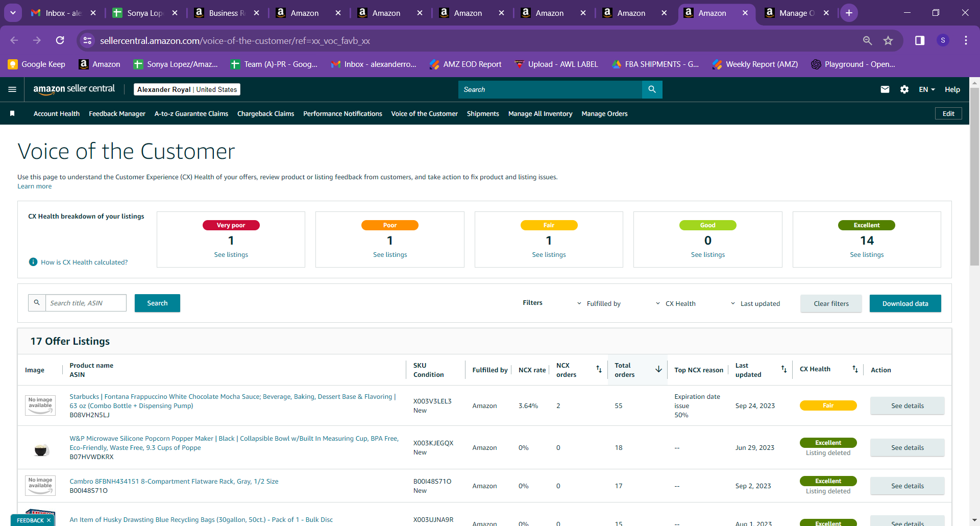
Task: Go to Chargeback Claims
Action: tap(265, 113)
